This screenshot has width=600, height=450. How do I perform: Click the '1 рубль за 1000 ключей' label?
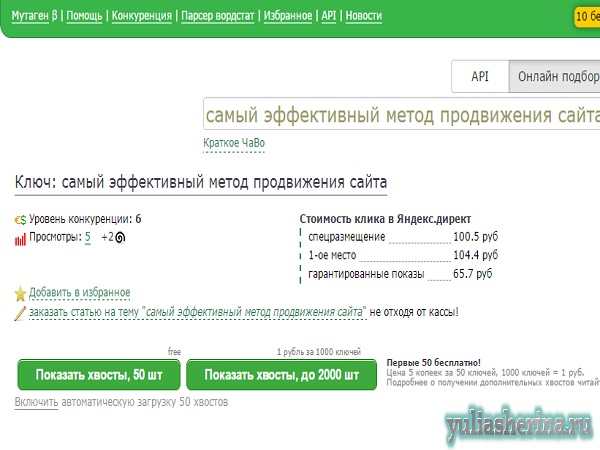pos(319,352)
